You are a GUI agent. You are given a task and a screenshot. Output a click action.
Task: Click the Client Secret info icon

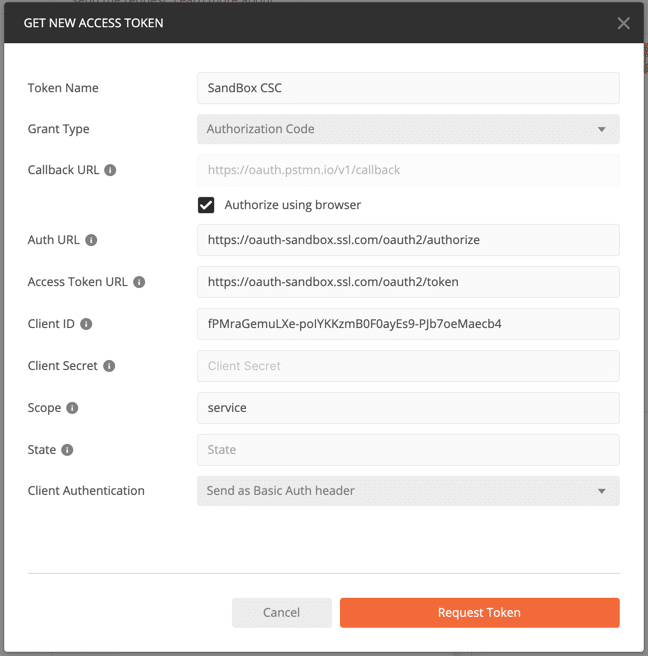pyautogui.click(x=109, y=366)
